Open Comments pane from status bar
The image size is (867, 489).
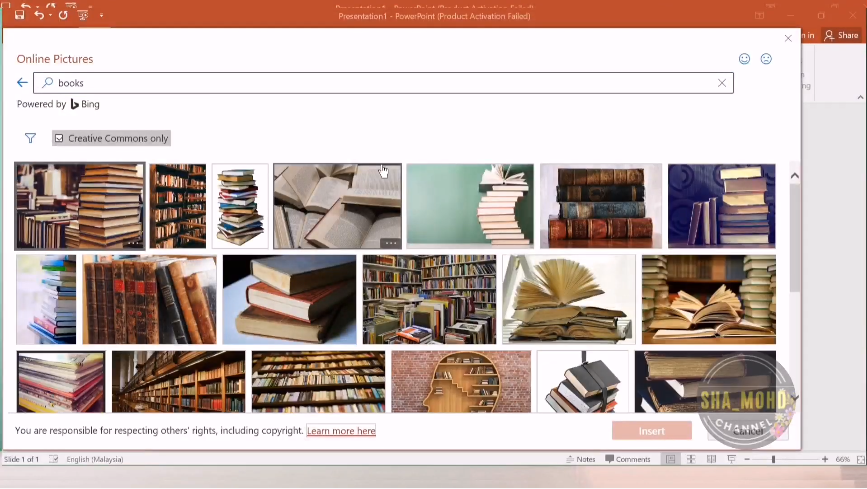coord(628,459)
